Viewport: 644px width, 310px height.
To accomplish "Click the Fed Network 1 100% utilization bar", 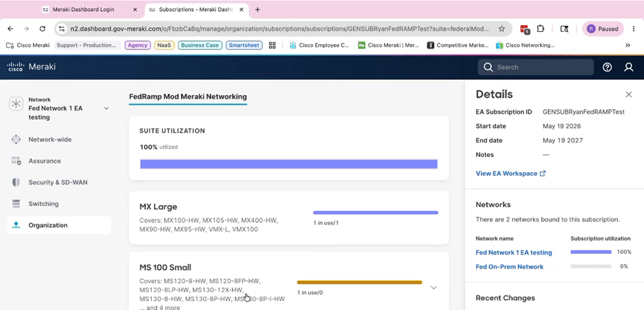I will [x=591, y=252].
